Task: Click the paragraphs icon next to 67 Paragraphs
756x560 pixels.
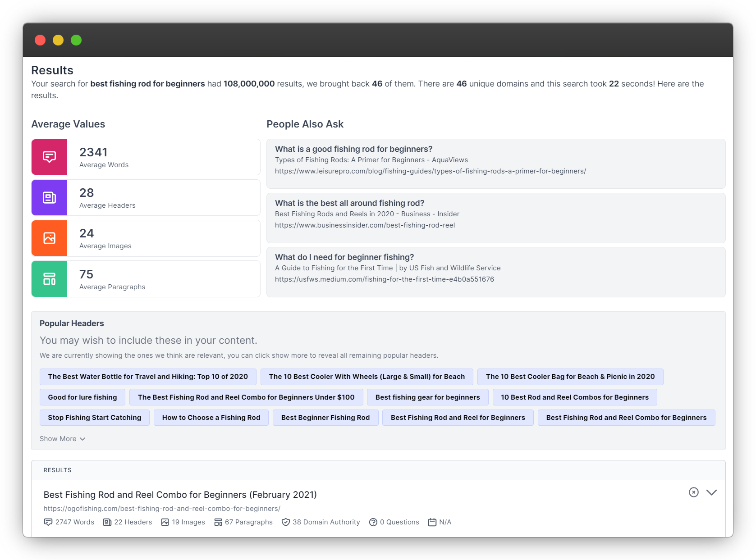Action: pos(218,522)
